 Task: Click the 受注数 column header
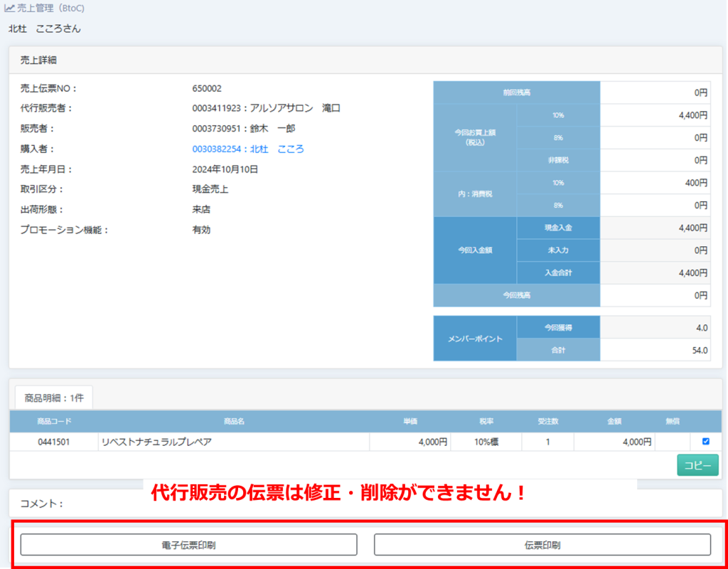pyautogui.click(x=547, y=422)
